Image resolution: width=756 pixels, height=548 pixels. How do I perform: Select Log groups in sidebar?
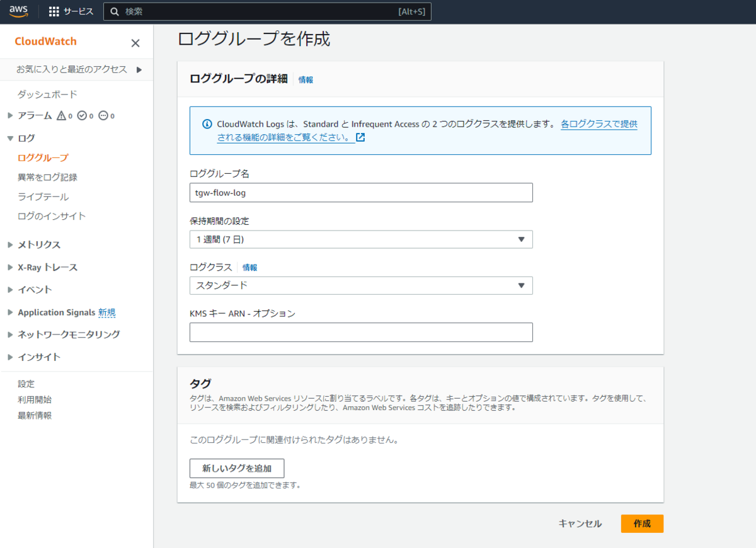pyautogui.click(x=43, y=157)
